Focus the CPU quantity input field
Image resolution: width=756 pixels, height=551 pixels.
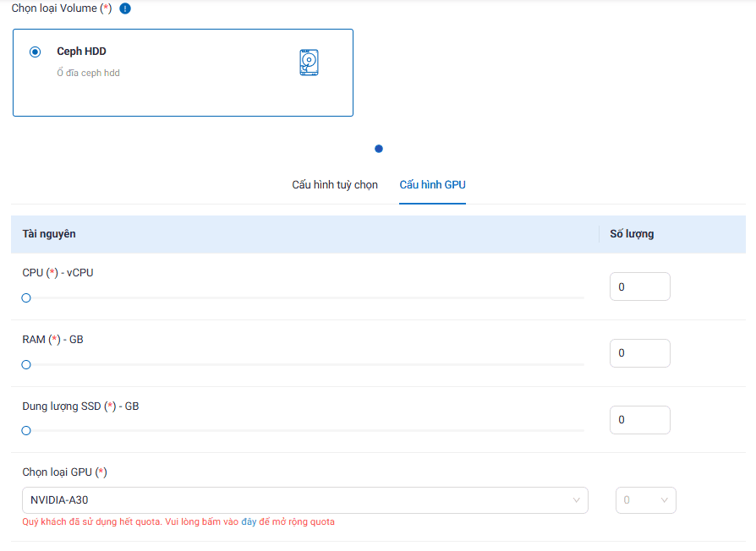[x=639, y=287]
